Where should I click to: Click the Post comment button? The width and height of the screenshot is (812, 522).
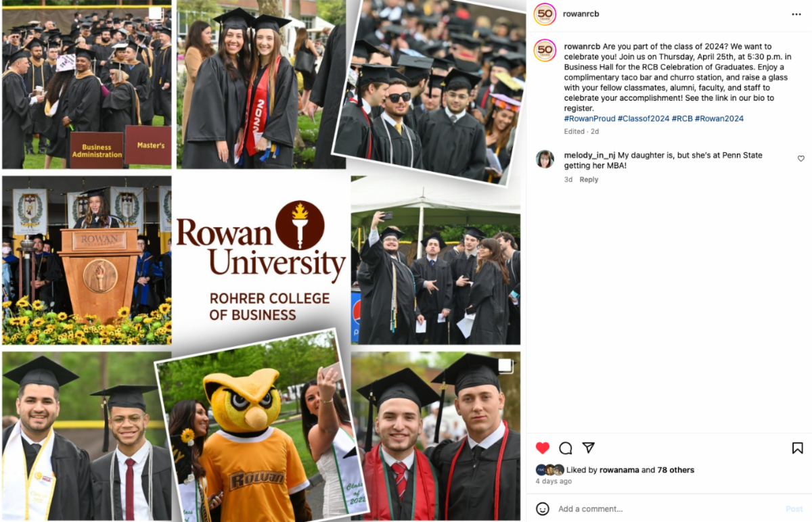pyautogui.click(x=794, y=509)
